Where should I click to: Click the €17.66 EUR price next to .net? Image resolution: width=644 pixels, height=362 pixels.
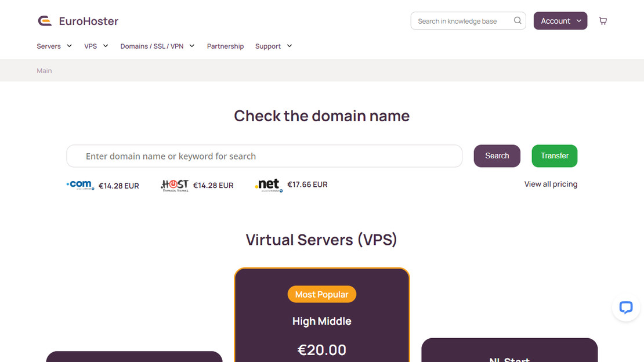click(x=307, y=184)
